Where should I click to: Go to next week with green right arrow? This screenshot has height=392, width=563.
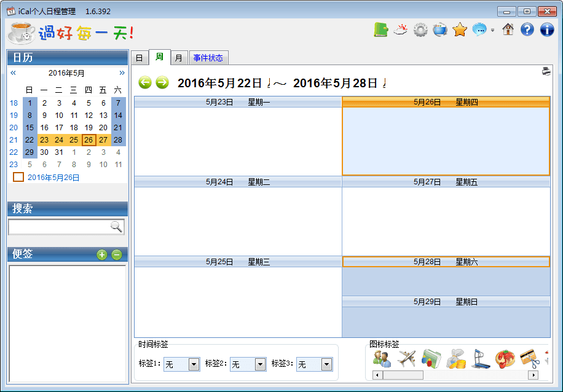point(162,82)
